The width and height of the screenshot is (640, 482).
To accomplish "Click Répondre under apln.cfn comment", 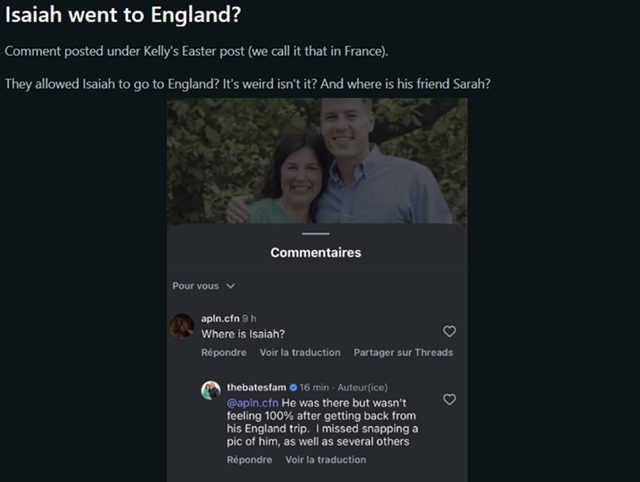I will click(x=224, y=353).
